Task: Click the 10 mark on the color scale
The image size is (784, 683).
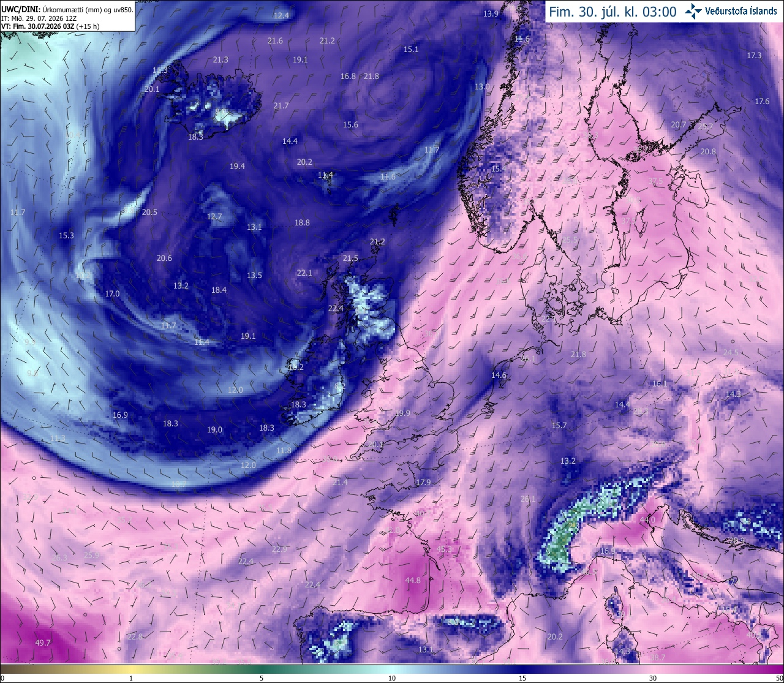Action: 392,678
